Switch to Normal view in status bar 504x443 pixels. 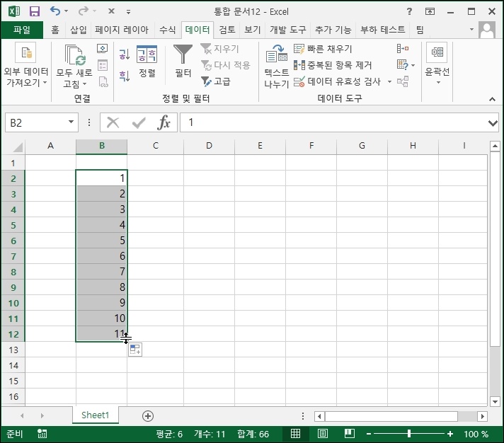pos(295,434)
